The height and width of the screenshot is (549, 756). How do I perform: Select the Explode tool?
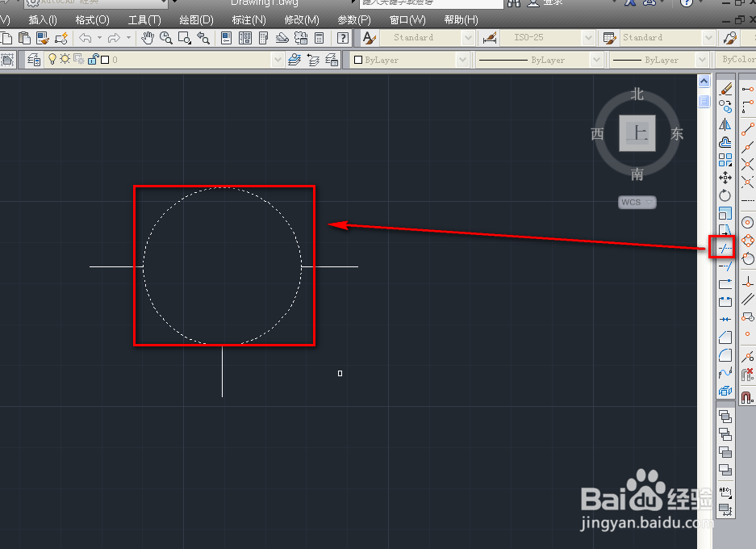click(x=725, y=391)
